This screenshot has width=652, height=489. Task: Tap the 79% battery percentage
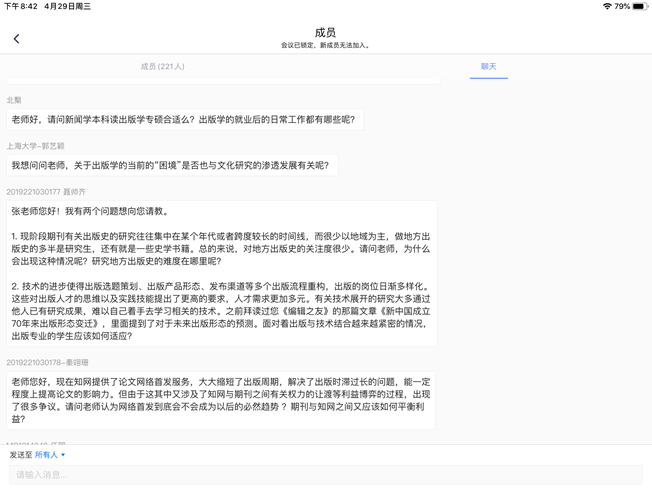tap(622, 6)
